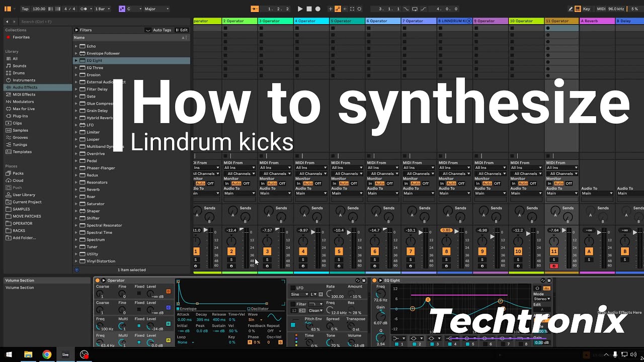Select Operator oscillator D button
Image resolution: width=644 pixels, height=362 pixels.
(168, 291)
